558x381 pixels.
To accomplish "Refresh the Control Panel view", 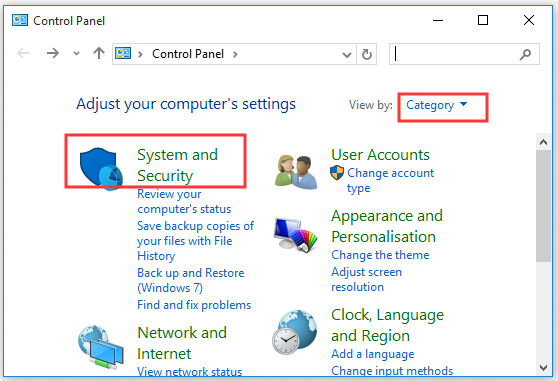I will click(367, 54).
